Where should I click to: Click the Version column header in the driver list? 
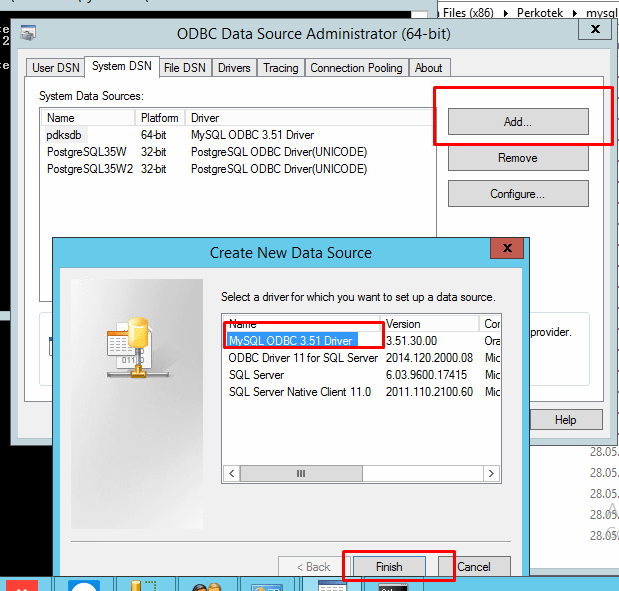pyautogui.click(x=430, y=324)
